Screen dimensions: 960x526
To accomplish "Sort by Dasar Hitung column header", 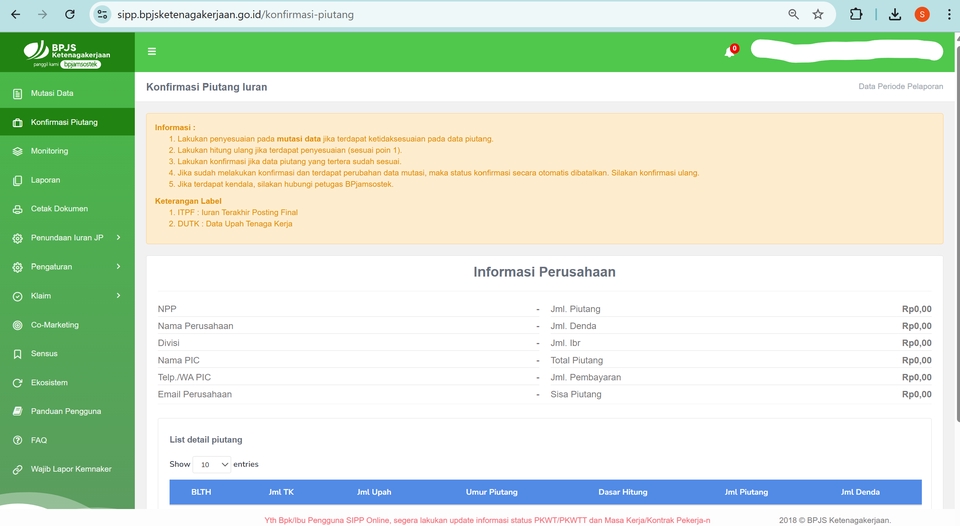I will click(x=623, y=492).
